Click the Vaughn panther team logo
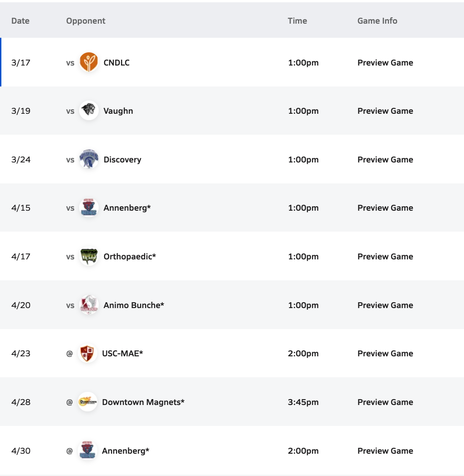The height and width of the screenshot is (476, 464). tap(89, 111)
